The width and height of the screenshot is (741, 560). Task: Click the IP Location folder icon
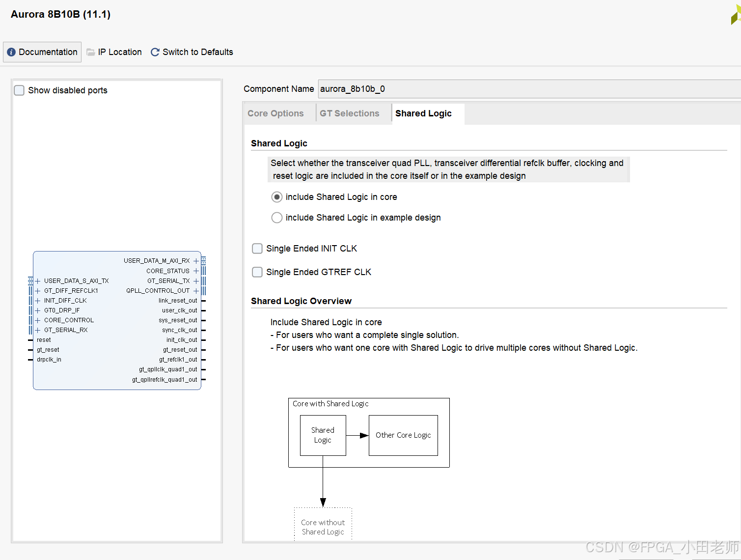[91, 52]
